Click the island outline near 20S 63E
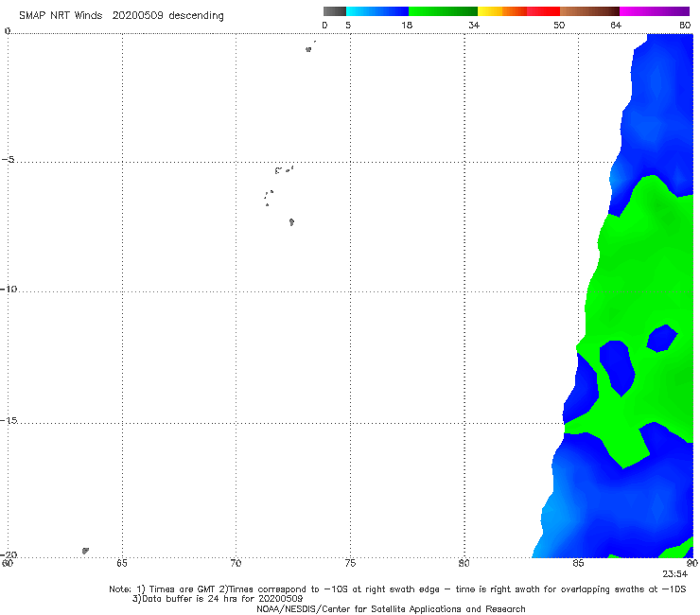700x615 pixels. click(x=85, y=551)
